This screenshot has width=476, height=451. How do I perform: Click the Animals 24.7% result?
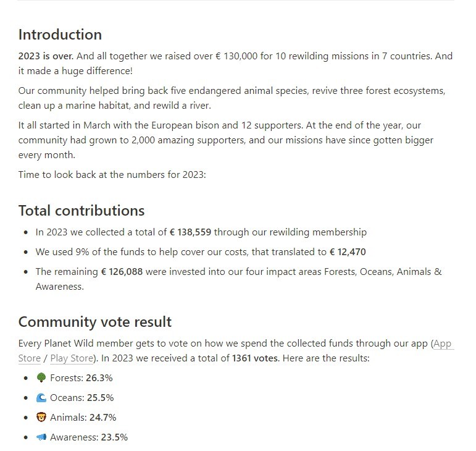tap(83, 417)
